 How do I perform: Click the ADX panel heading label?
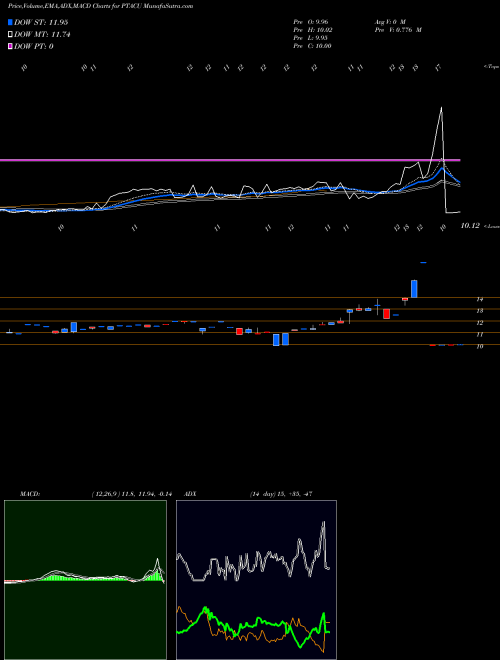coord(190,494)
